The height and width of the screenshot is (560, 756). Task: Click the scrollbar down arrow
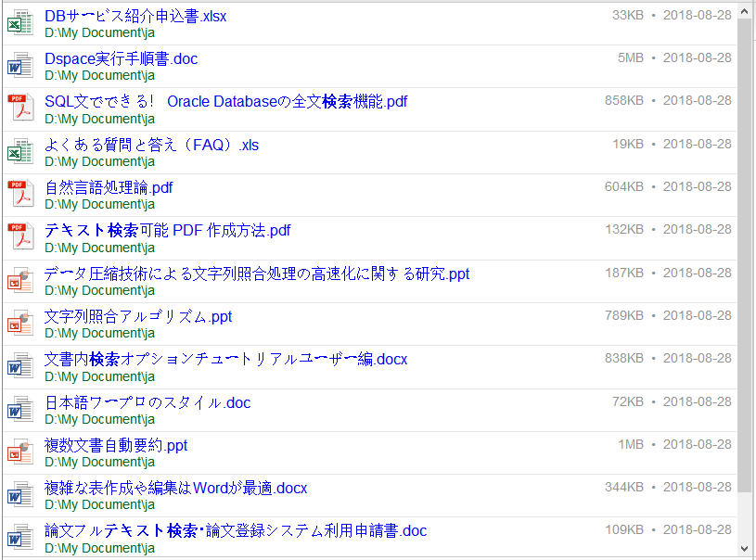click(x=745, y=551)
